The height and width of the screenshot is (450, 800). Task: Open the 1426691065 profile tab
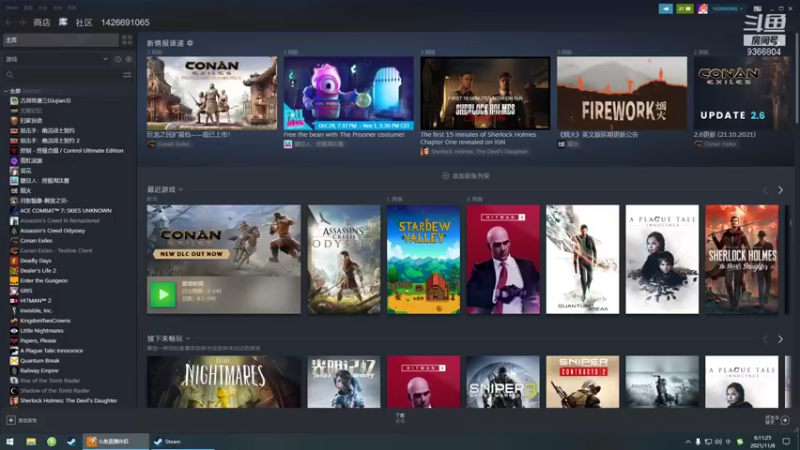(x=125, y=22)
